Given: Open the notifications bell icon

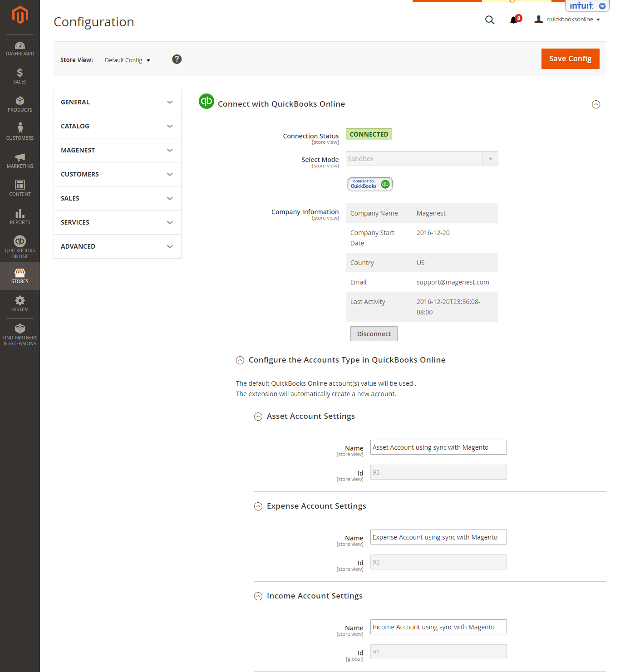Looking at the screenshot, I should (514, 20).
